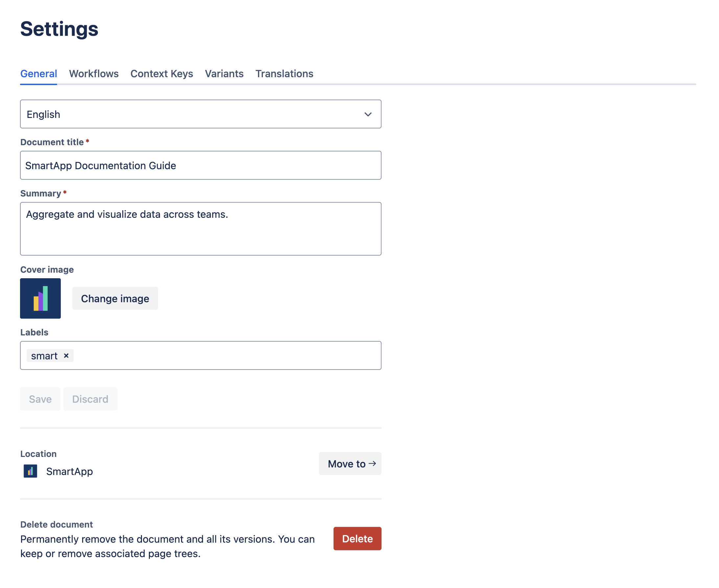This screenshot has height=588, width=719.
Task: Remove the "smart" label
Action: [x=66, y=356]
